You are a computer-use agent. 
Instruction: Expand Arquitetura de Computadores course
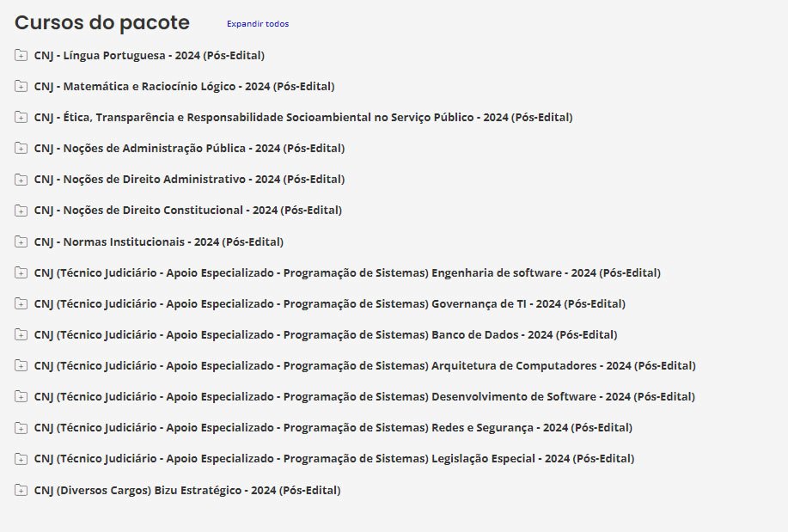coord(21,366)
